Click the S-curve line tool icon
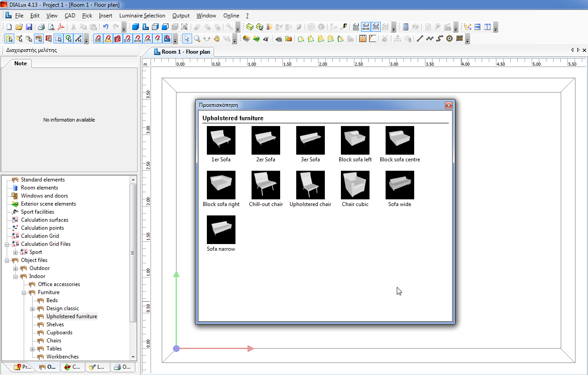The width and height of the screenshot is (588, 375). tap(440, 39)
